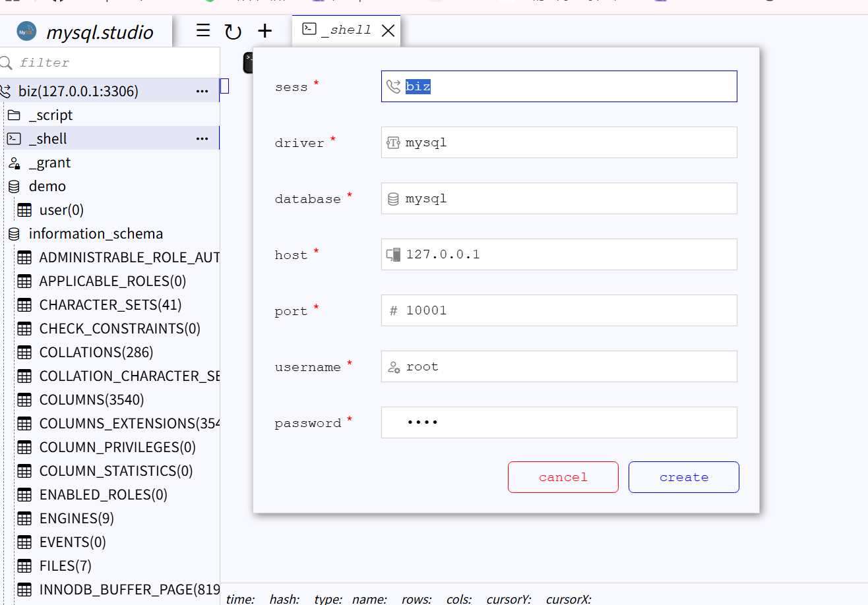Click the ENGINES(9) table icon
This screenshot has width=868, height=605.
click(x=24, y=519)
